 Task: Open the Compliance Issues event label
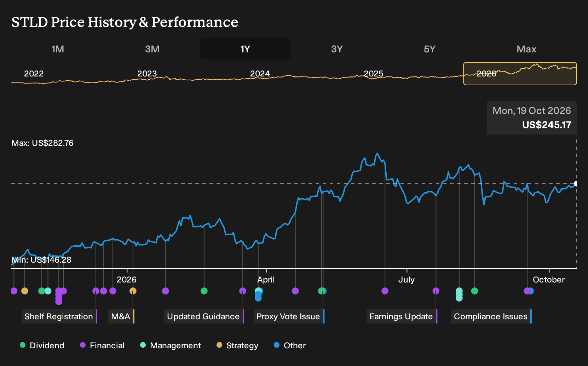click(491, 316)
